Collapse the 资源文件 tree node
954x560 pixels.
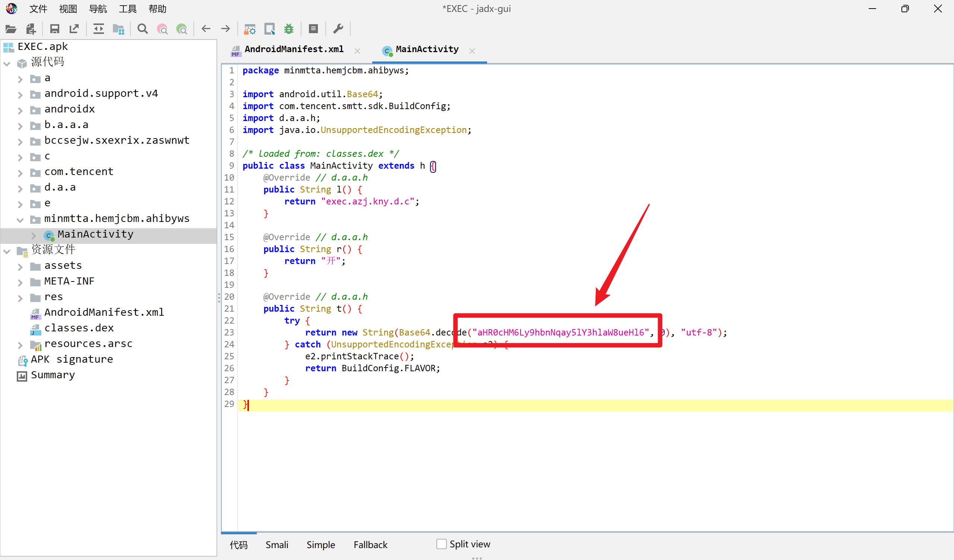6,251
